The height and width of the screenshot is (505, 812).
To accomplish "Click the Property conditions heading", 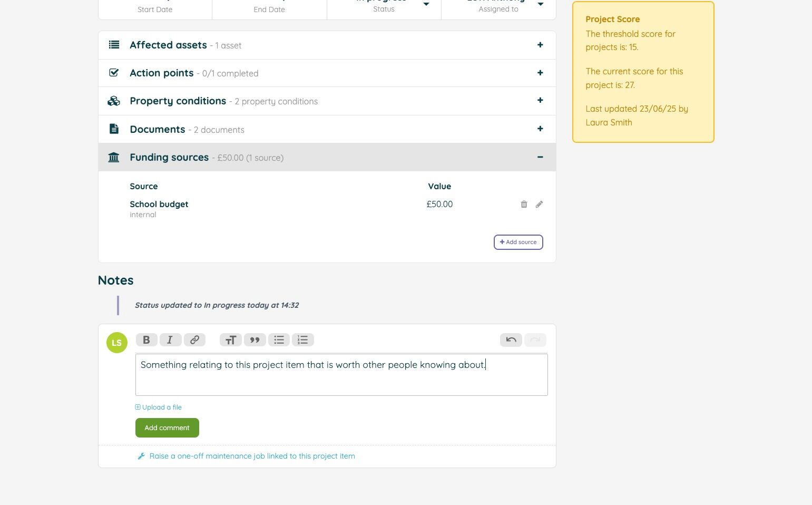I will tap(178, 101).
